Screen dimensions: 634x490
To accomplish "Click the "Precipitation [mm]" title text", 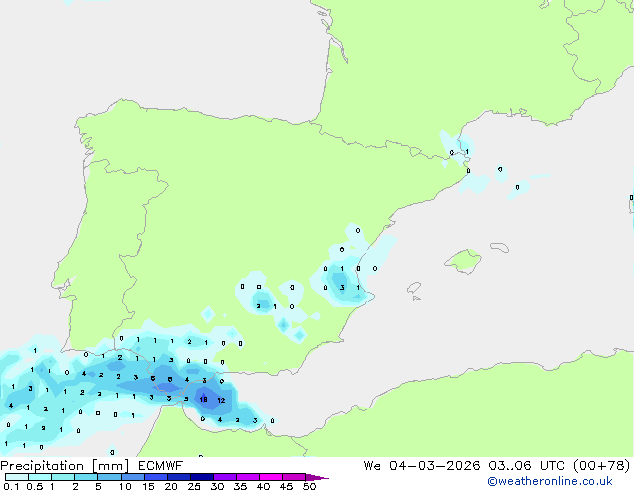I will tap(65, 466).
